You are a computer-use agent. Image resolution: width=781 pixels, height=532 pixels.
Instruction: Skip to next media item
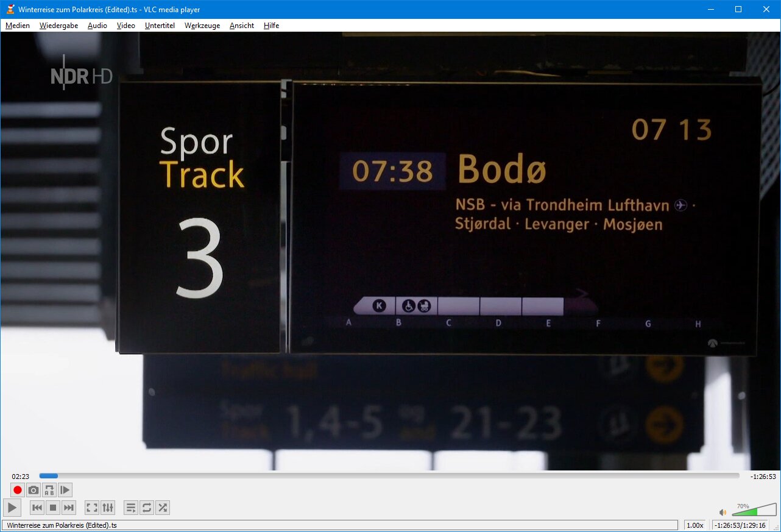point(69,508)
